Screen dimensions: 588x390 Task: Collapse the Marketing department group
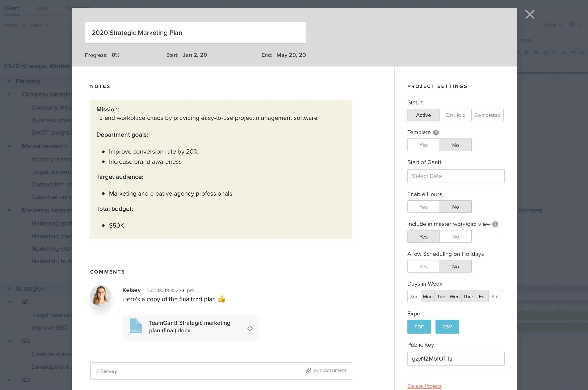coord(9,210)
